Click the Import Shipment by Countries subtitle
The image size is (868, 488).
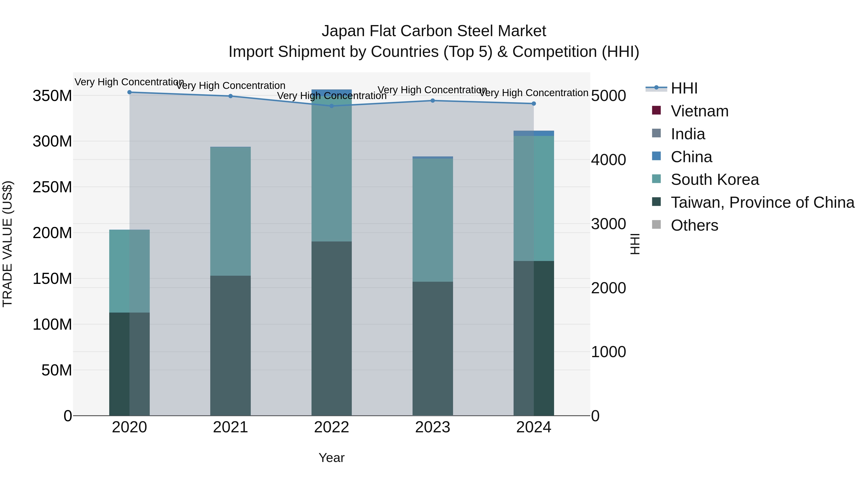pos(434,52)
